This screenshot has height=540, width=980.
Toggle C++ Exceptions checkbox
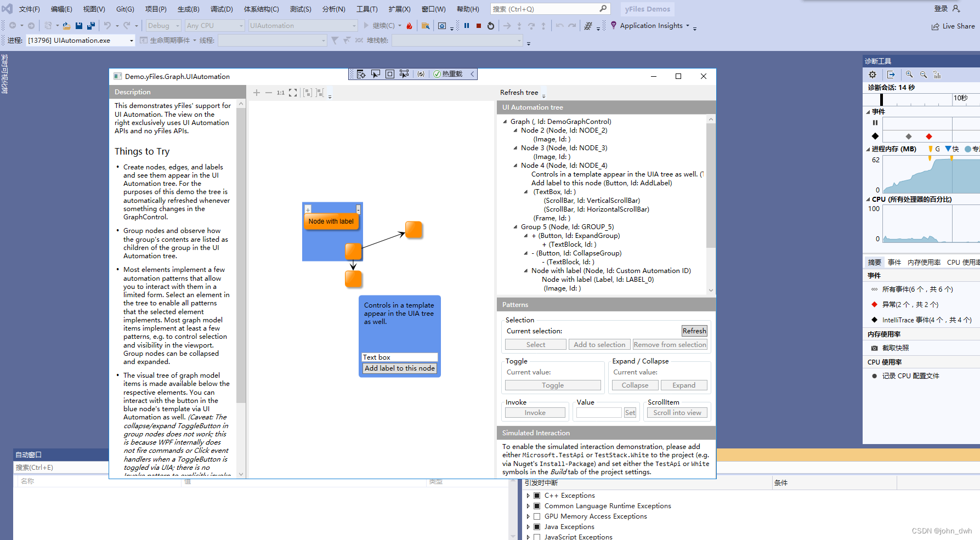click(x=537, y=496)
